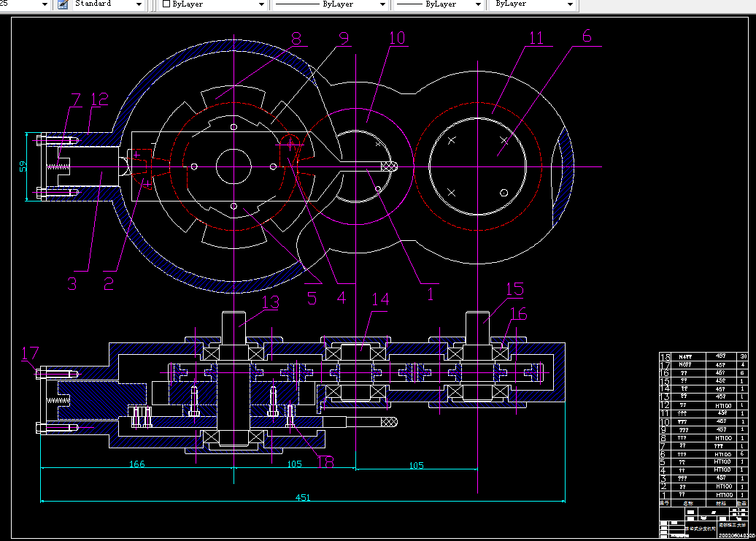Click the white ByLayer color swatch
Screen dimensions: 756x541
click(x=166, y=4)
